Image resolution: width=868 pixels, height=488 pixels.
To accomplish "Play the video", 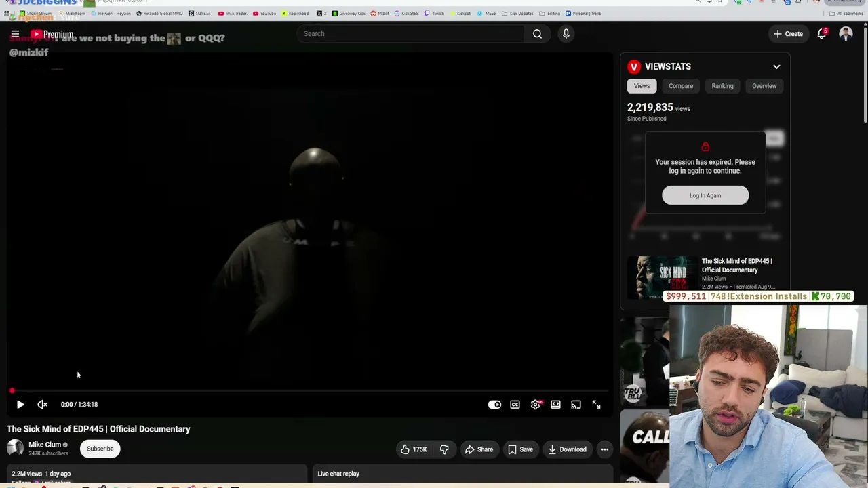I will pos(20,405).
